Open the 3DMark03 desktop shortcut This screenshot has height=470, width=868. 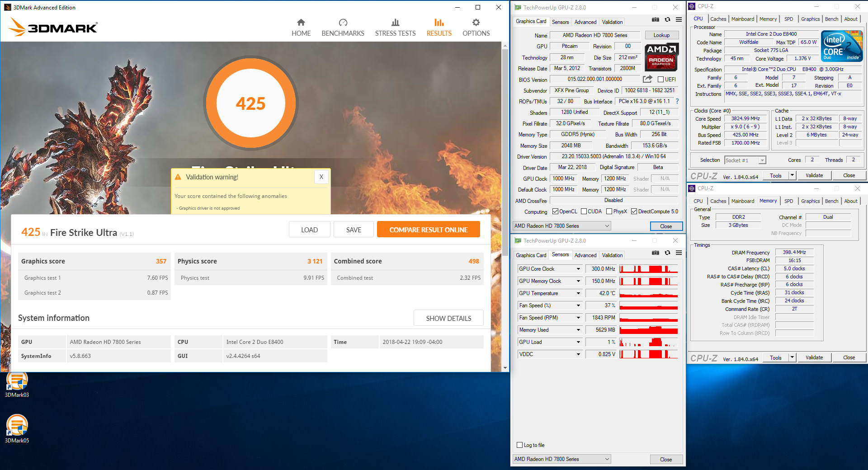point(17,385)
